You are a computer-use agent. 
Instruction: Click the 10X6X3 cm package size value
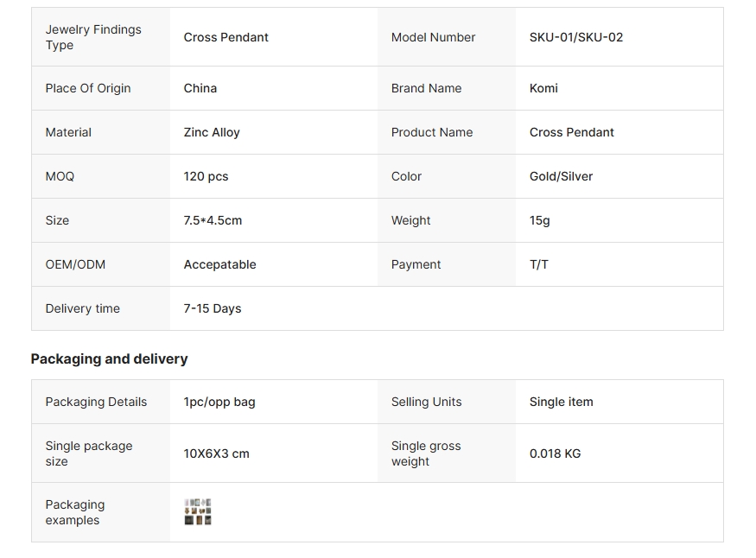click(216, 453)
